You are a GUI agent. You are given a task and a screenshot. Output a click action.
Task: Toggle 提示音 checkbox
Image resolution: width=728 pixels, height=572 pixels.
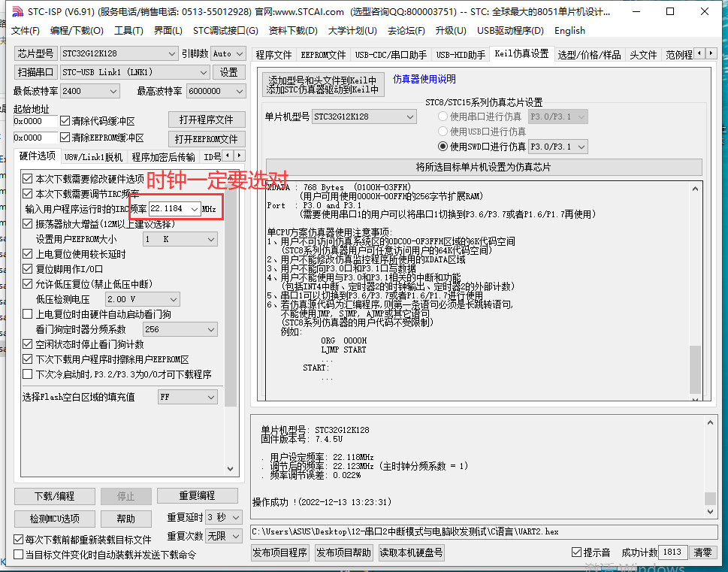pyautogui.click(x=576, y=552)
